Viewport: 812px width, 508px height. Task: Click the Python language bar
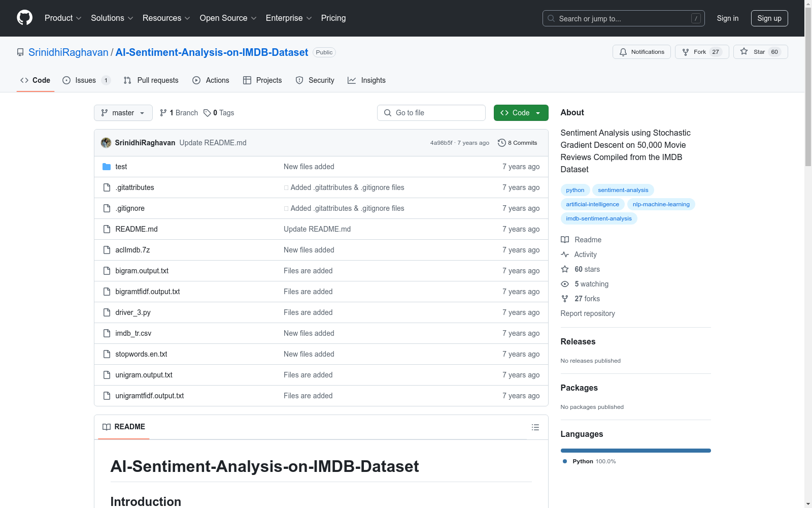[x=636, y=451]
